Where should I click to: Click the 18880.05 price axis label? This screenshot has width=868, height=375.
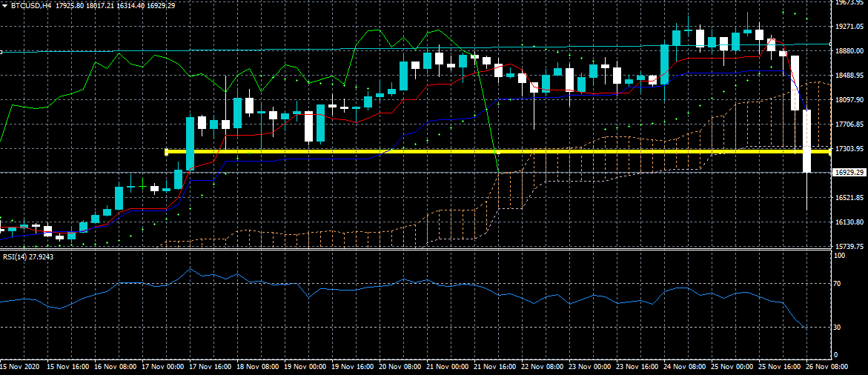[x=849, y=51]
